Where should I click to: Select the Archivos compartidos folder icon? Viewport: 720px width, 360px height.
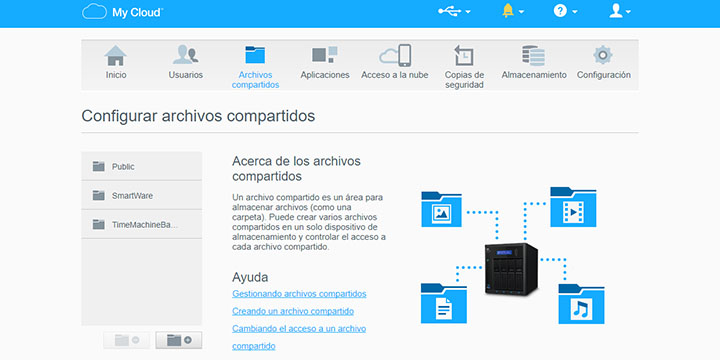pos(255,55)
